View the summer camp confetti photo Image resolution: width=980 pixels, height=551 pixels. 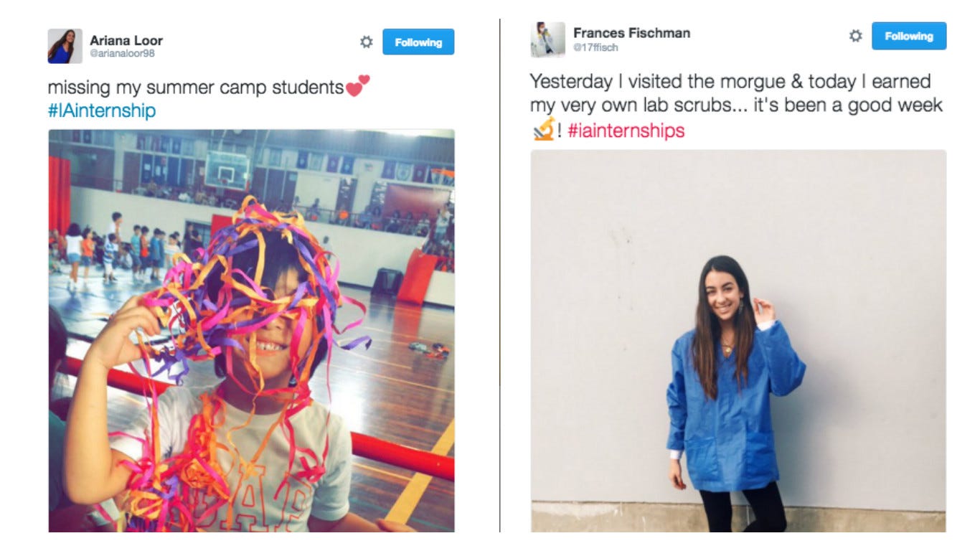[251, 331]
